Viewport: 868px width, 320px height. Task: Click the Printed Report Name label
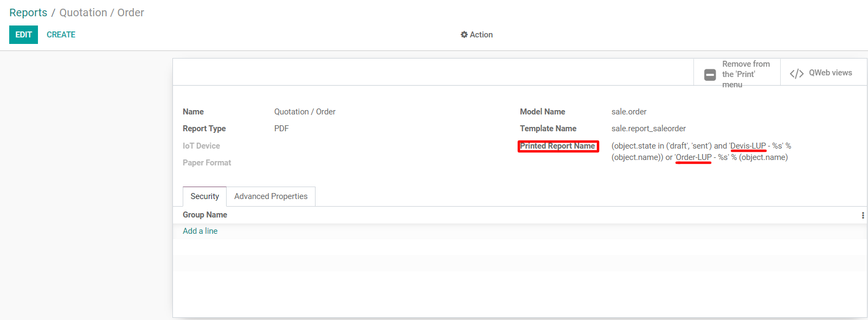pos(557,146)
